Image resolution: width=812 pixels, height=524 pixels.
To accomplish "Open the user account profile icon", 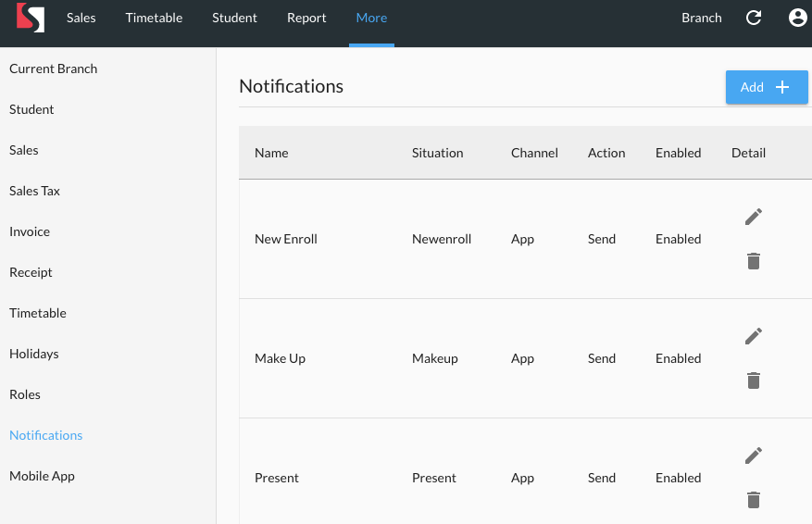I will point(797,18).
